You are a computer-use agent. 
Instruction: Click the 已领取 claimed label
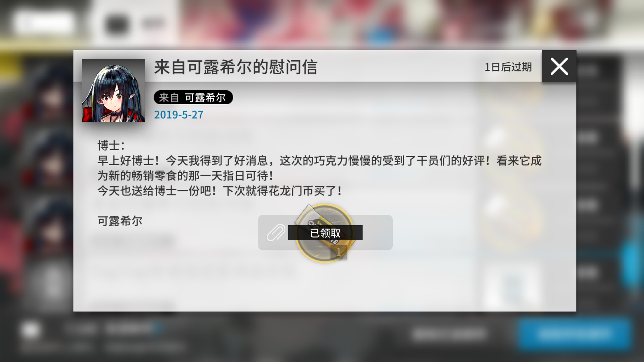point(325,233)
